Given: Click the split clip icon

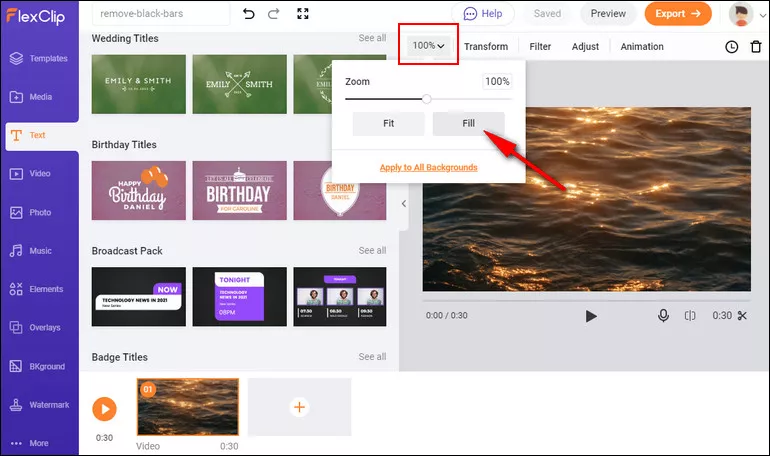Looking at the screenshot, I should pyautogui.click(x=690, y=316).
